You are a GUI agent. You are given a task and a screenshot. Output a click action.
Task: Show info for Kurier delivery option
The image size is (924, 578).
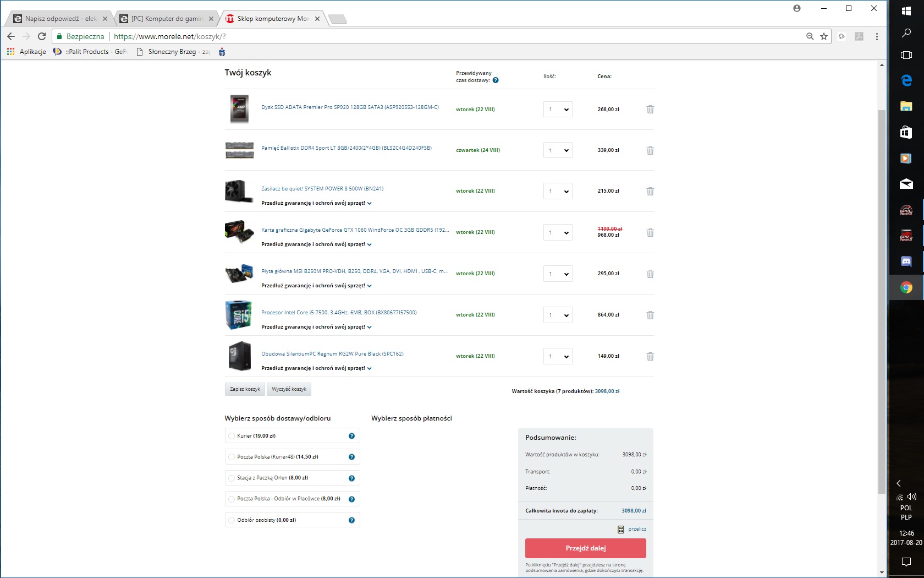tap(351, 436)
